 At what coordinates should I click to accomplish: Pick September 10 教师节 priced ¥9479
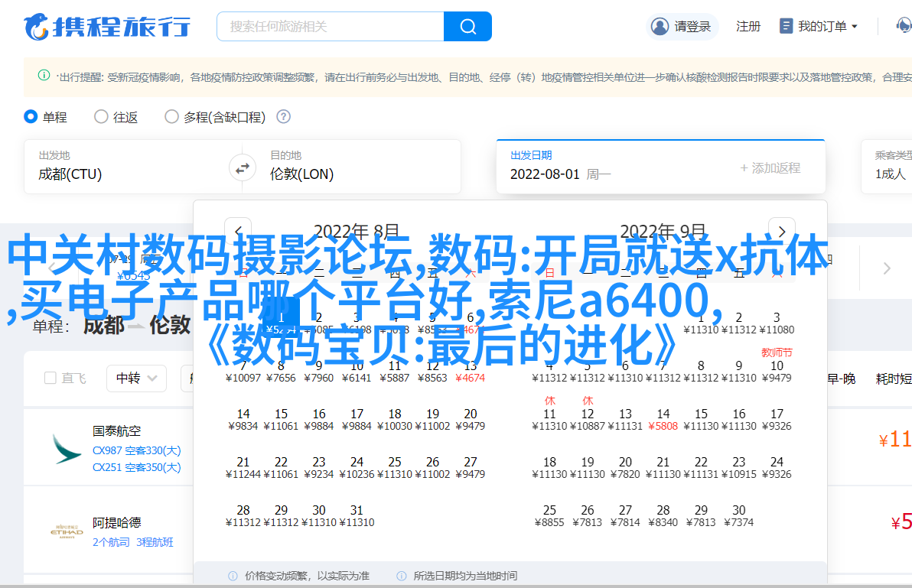pos(777,366)
